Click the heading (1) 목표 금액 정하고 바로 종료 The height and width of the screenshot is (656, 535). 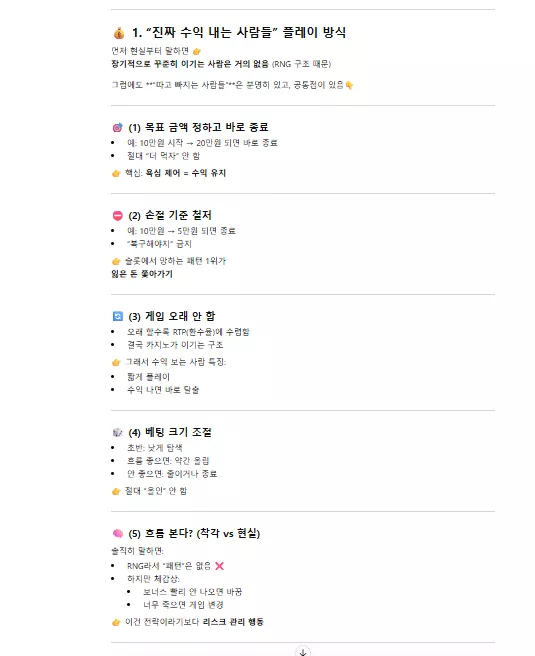(x=198, y=127)
